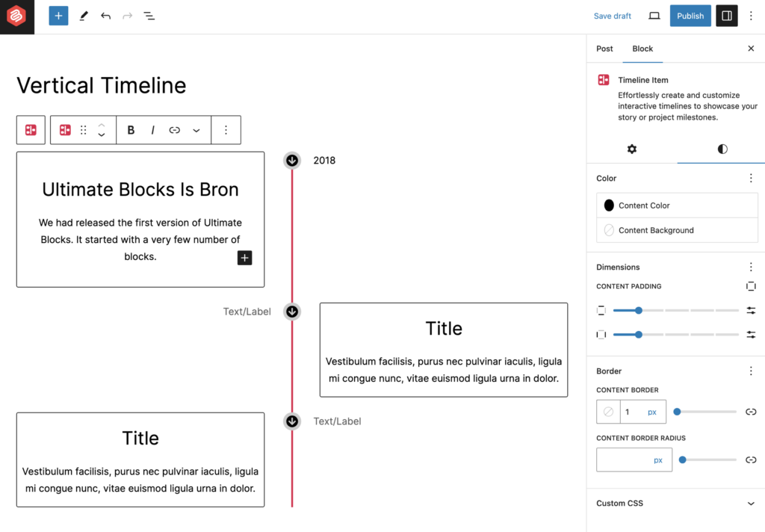765x532 pixels.
Task: Clear Content Border using the none toggle
Action: tap(609, 411)
